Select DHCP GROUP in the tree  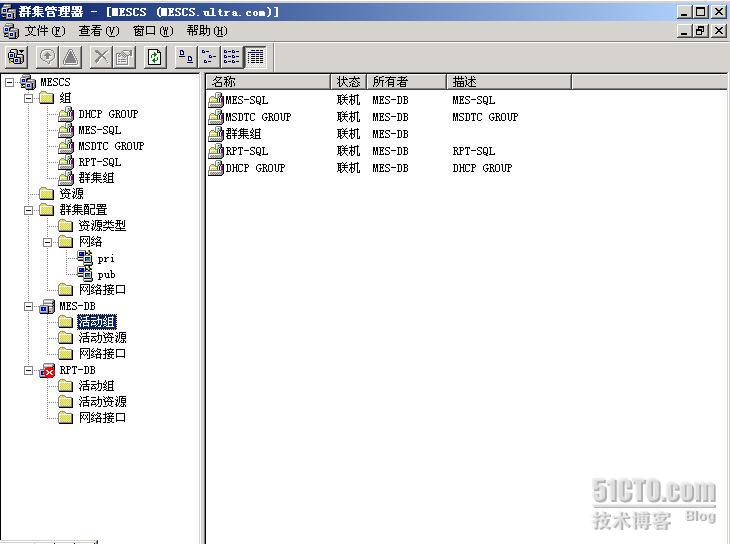[108, 114]
